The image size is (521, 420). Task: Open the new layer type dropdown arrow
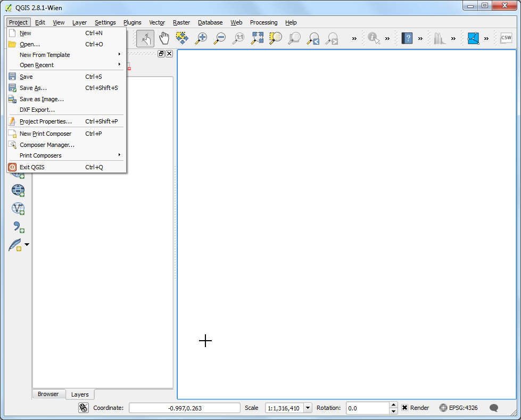[x=27, y=245]
